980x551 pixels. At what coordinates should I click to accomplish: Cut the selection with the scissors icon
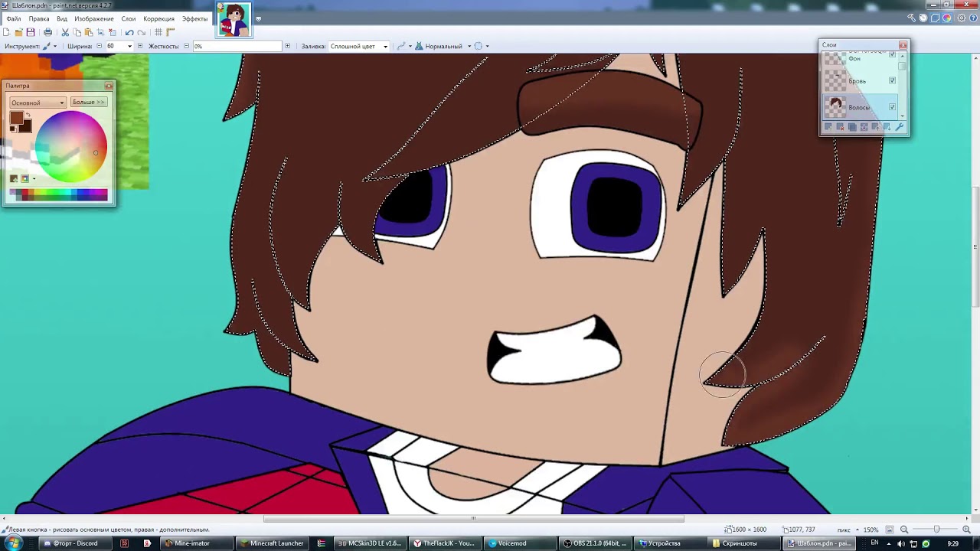coord(65,32)
